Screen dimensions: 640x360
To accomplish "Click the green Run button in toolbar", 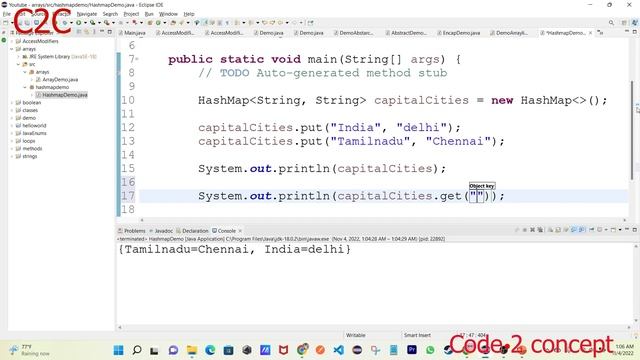I will click(78, 23).
